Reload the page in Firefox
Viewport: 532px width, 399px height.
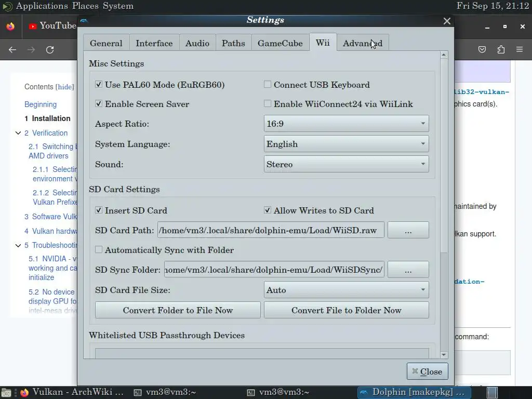click(x=50, y=50)
